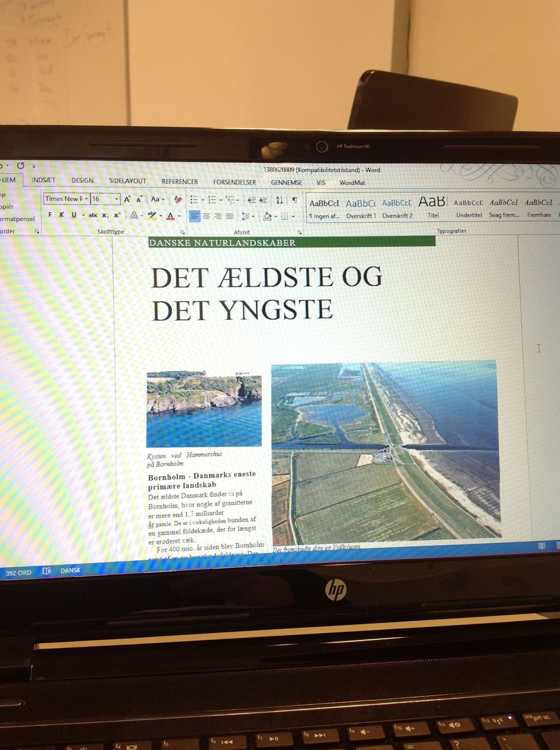The width and height of the screenshot is (560, 750).
Task: Click the decrease indent icon
Action: 251,200
